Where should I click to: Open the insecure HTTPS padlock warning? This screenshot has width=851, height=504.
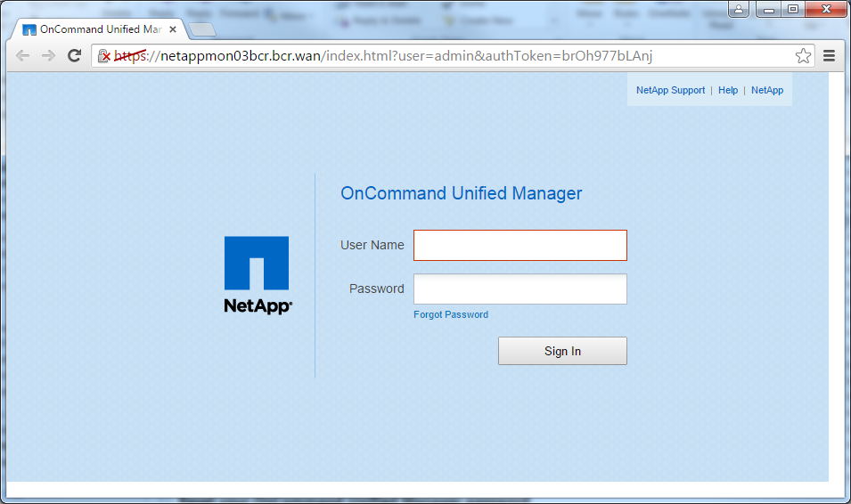coord(103,56)
